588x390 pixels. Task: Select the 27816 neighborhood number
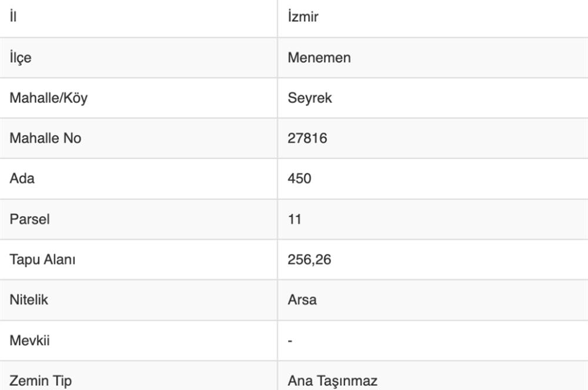click(308, 138)
